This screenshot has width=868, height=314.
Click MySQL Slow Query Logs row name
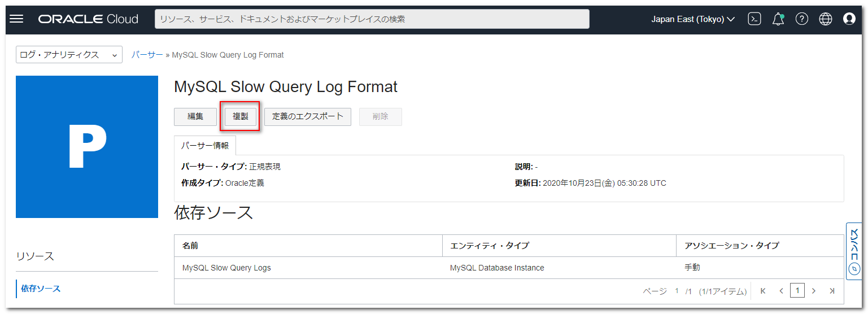226,268
